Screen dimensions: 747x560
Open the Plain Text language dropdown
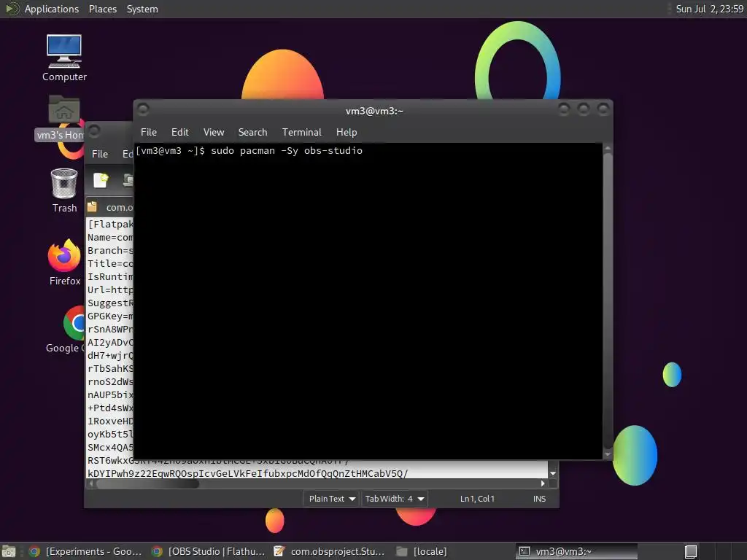click(x=332, y=499)
